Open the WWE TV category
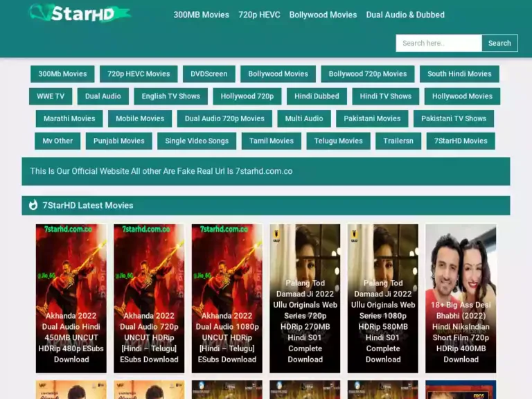Screen dimensions: 532x399 (x=51, y=96)
